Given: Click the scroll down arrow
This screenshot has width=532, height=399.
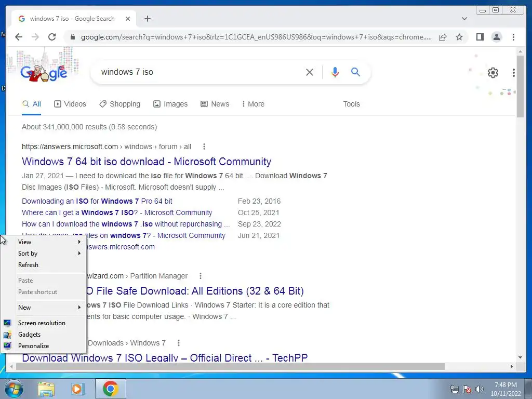Looking at the screenshot, I should point(520,357).
